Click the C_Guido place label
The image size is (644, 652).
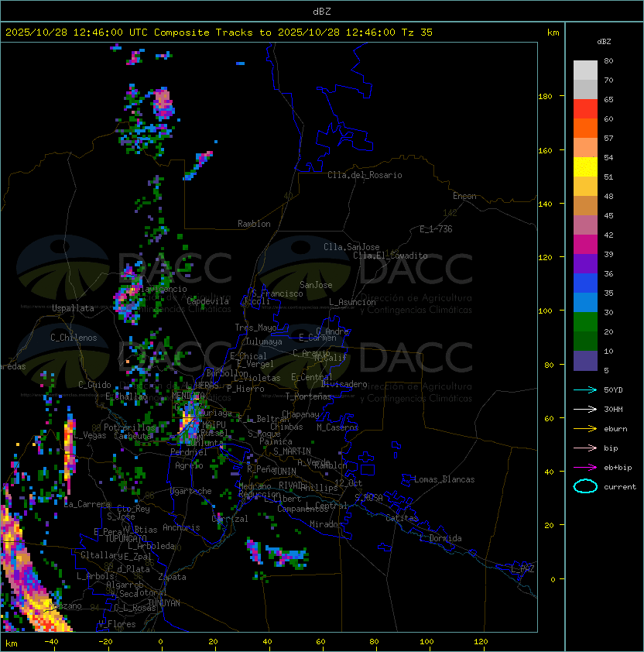click(94, 385)
